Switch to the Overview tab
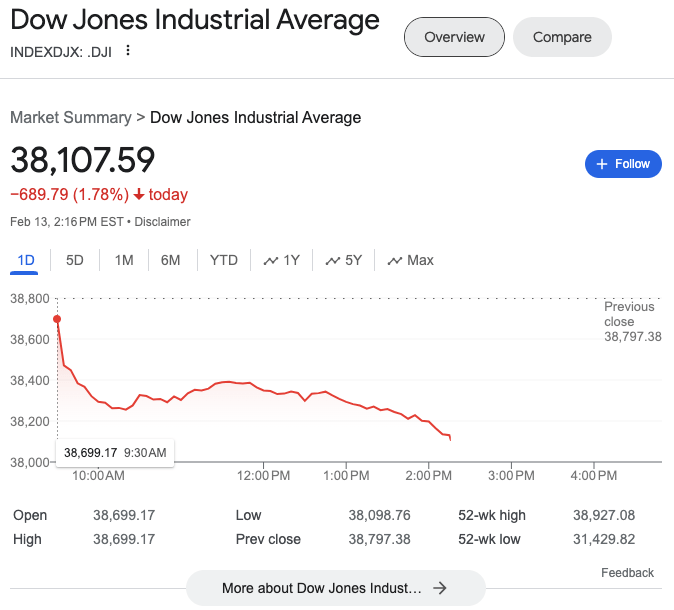The height and width of the screenshot is (610, 674). (x=454, y=37)
